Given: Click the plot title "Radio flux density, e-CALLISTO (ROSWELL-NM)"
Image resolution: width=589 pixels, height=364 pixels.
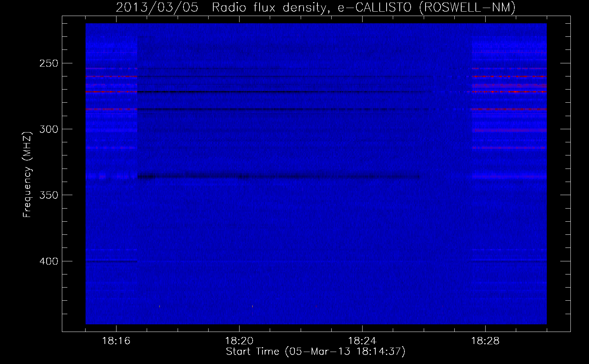Looking at the screenshot, I should 363,8.
